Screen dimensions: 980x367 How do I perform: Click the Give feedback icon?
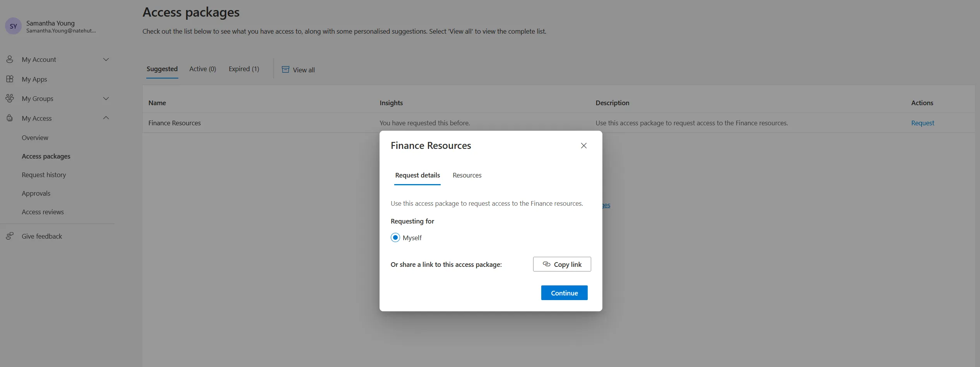click(x=10, y=236)
